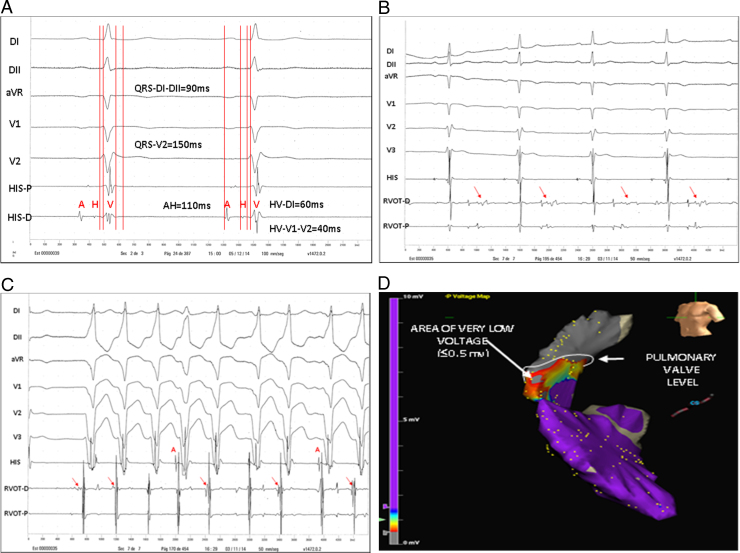Image resolution: width=740 pixels, height=553 pixels.
Task: Click the DI lead label in panel A
Action: point(15,42)
